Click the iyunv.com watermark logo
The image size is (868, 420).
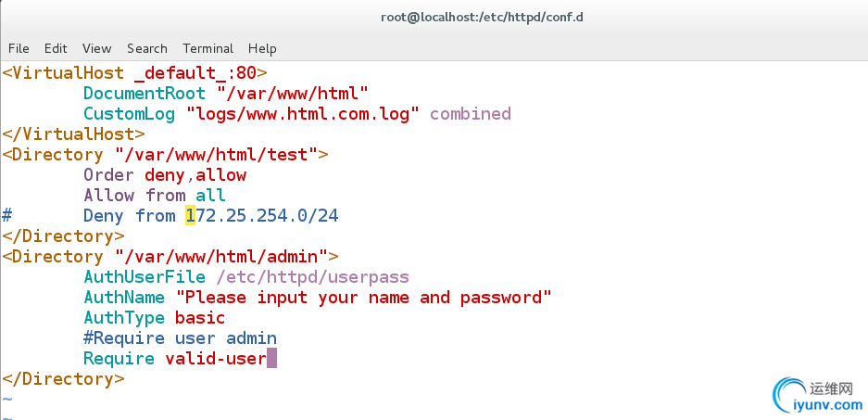tap(817, 397)
